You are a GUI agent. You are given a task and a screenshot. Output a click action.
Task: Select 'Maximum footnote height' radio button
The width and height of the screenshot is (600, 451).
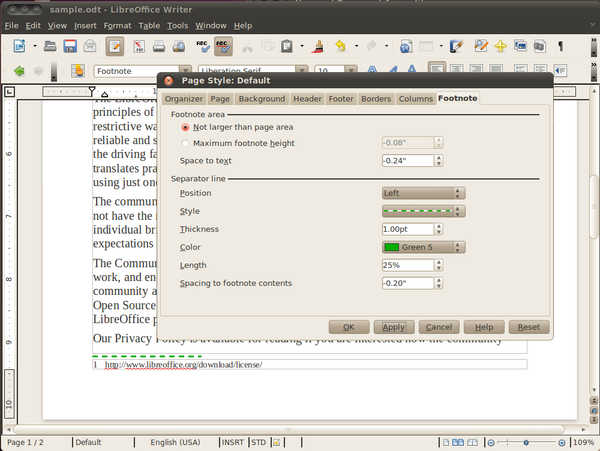[186, 144]
